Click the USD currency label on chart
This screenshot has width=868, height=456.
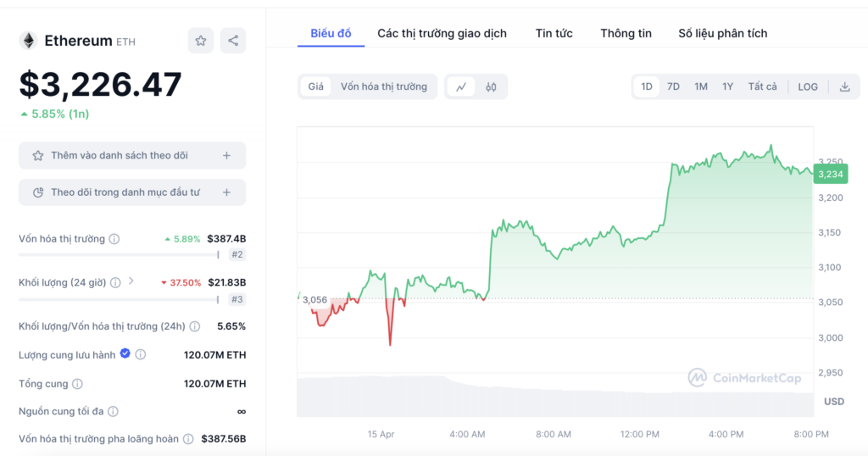[x=834, y=402]
